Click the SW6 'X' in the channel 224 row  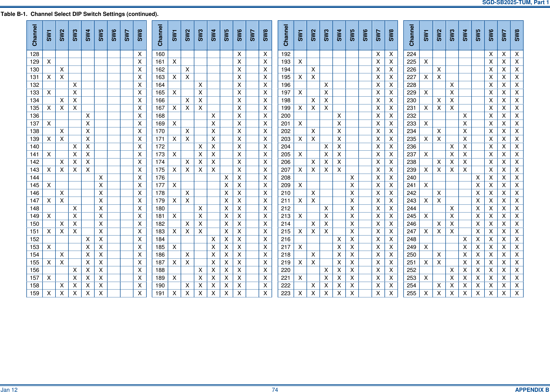click(x=491, y=54)
